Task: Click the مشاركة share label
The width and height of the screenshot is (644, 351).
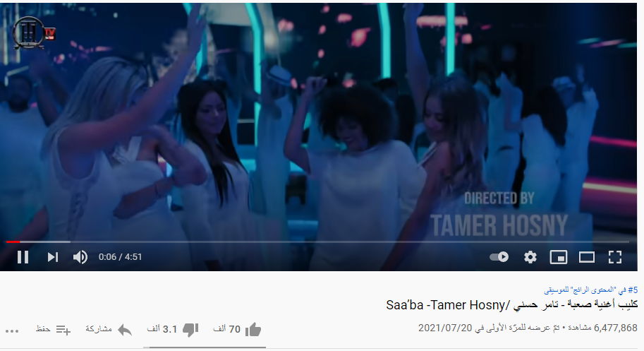Action: (x=99, y=329)
